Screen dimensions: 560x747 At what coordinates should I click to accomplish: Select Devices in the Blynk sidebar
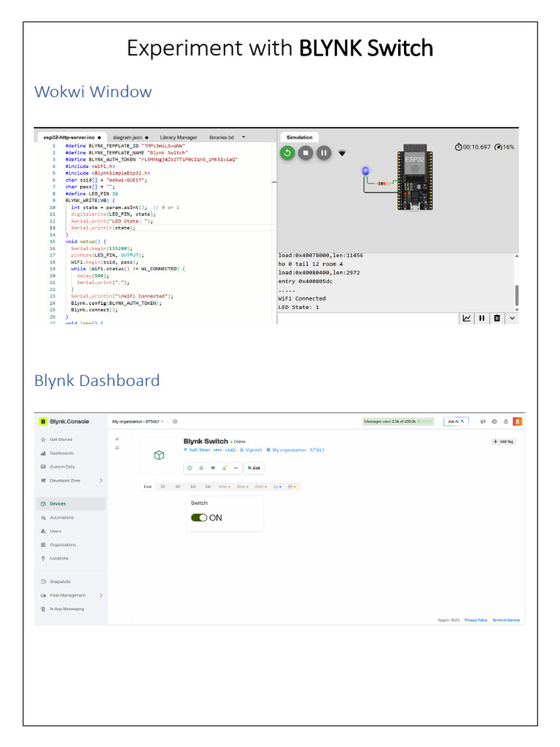[71, 504]
